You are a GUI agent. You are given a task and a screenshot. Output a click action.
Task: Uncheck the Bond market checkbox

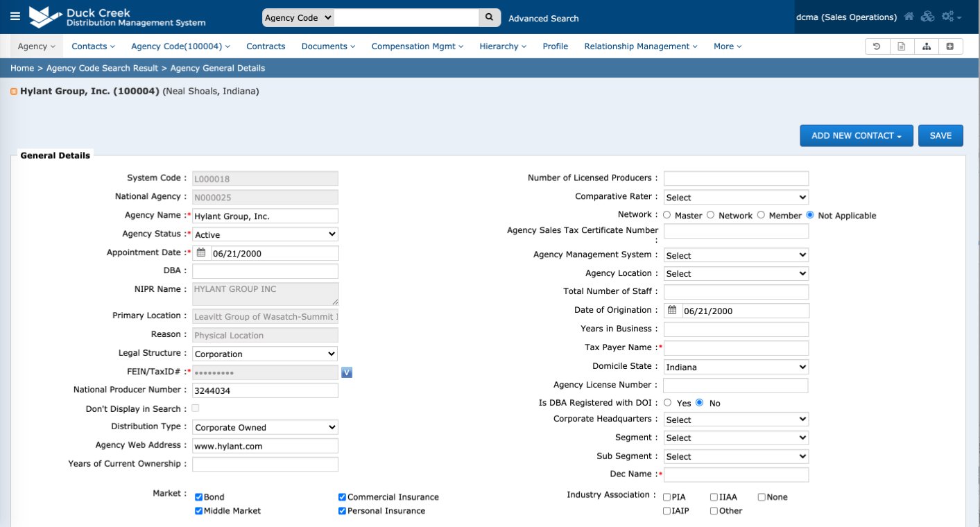(198, 497)
